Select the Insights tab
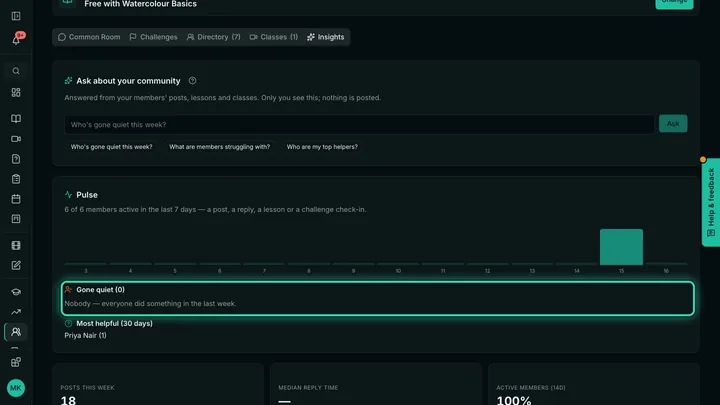720x405 pixels. 326,37
